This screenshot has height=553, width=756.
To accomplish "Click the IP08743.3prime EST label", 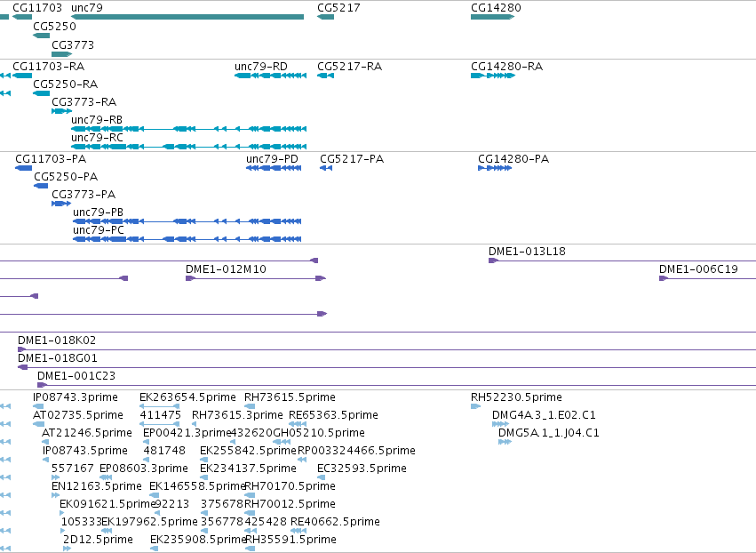I will coord(76,397).
